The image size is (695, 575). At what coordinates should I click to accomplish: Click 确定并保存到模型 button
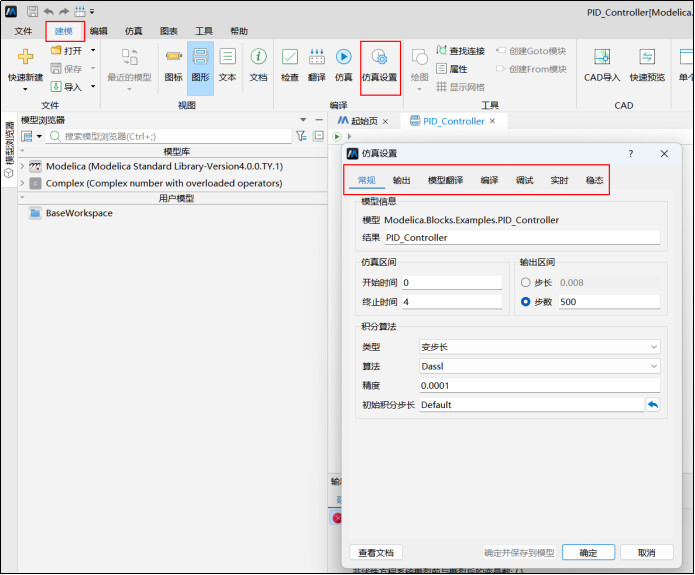click(x=519, y=552)
